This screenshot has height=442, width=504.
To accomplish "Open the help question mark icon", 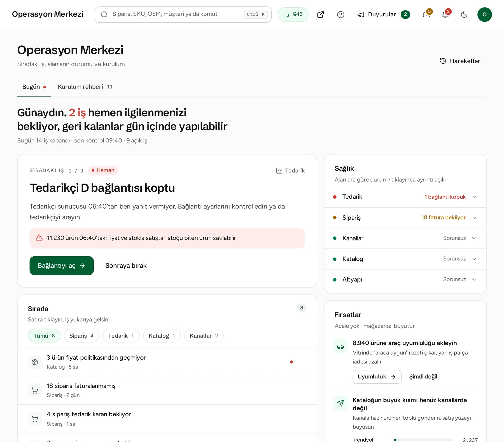I will tap(341, 15).
